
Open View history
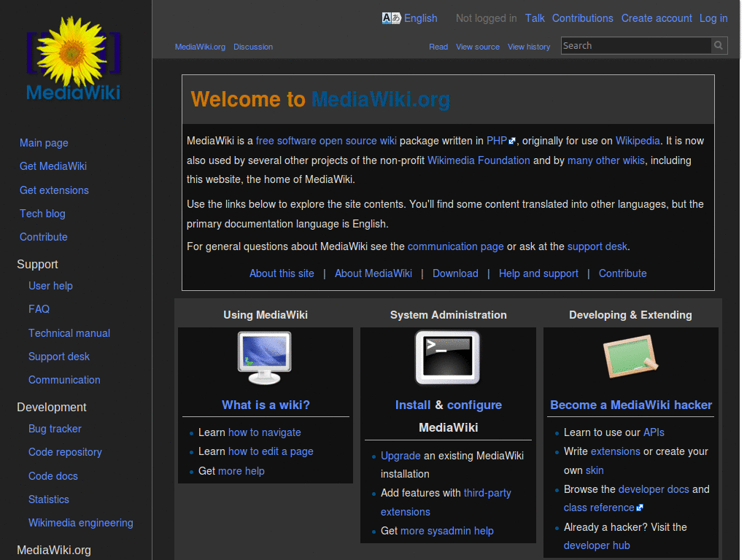click(528, 47)
